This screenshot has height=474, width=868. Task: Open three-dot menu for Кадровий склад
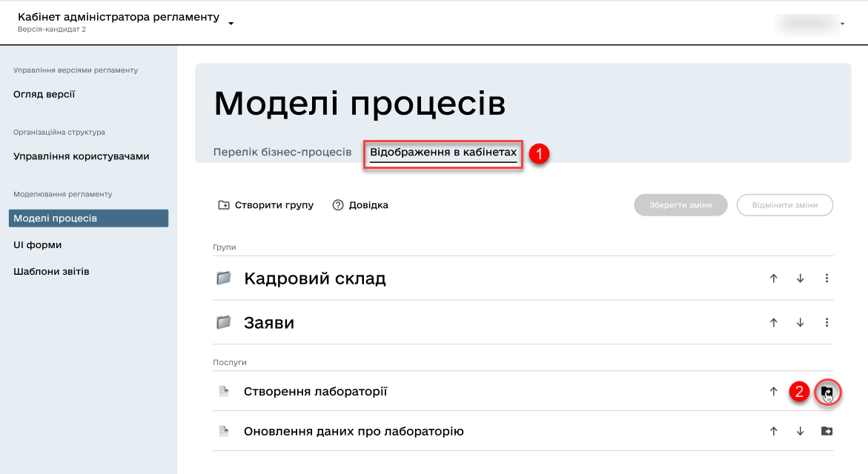[x=826, y=278]
